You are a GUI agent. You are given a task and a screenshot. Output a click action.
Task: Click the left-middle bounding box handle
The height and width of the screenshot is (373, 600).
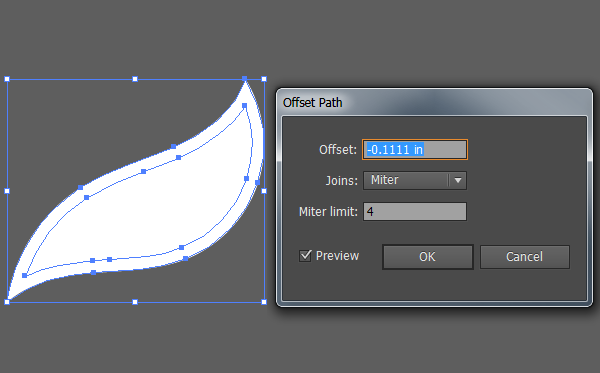click(7, 191)
